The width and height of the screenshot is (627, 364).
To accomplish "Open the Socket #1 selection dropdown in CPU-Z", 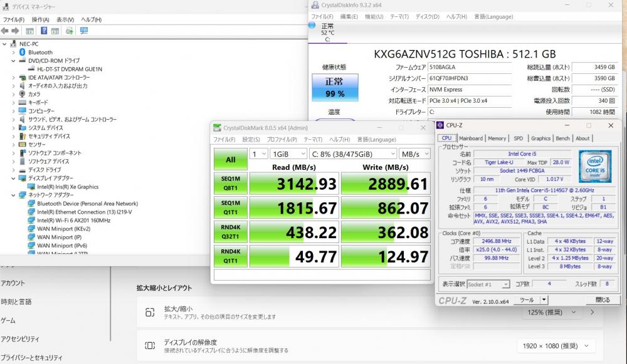I will point(488,284).
